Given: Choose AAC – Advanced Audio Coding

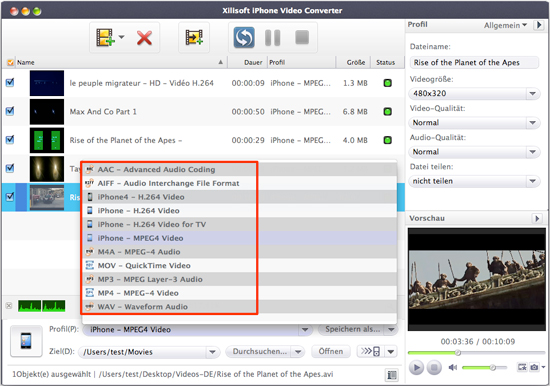Looking at the screenshot, I should (x=239, y=169).
